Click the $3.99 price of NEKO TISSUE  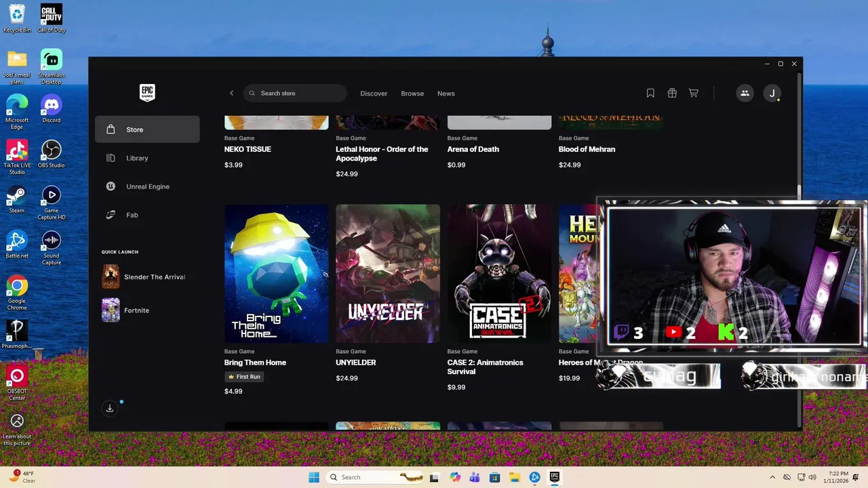[233, 165]
